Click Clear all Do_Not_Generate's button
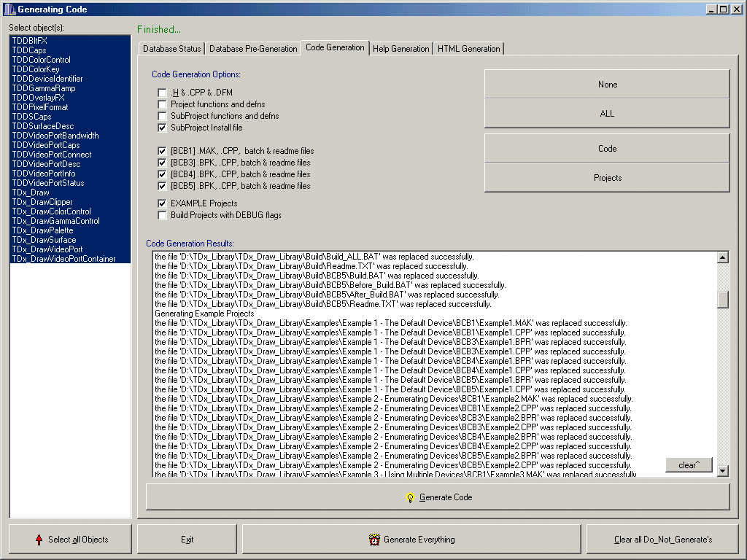The width and height of the screenshot is (747, 560). point(662,540)
